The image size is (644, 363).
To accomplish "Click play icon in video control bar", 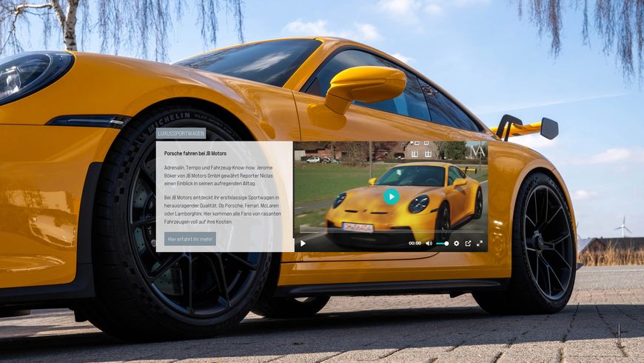I will pyautogui.click(x=303, y=243).
